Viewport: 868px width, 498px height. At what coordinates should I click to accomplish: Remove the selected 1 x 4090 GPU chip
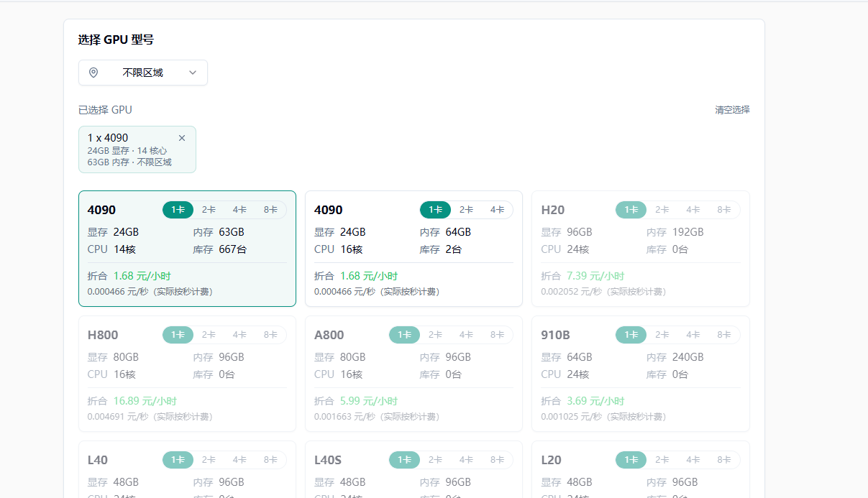tap(182, 138)
